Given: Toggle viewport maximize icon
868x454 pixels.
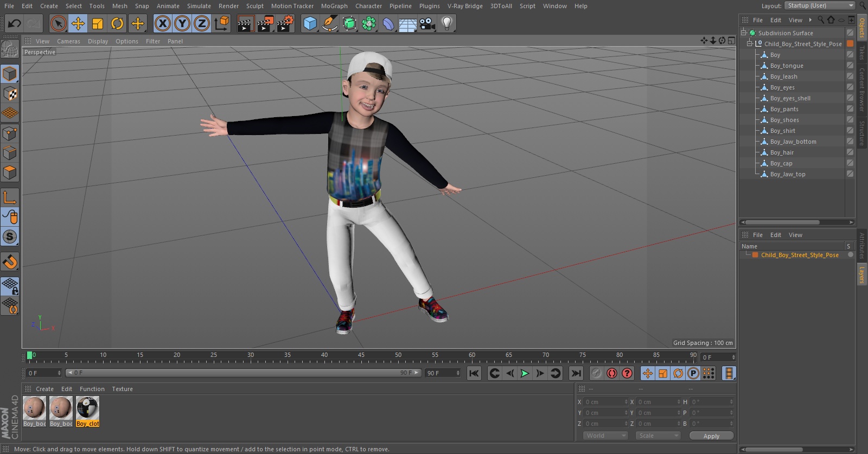Looking at the screenshot, I should [x=731, y=41].
